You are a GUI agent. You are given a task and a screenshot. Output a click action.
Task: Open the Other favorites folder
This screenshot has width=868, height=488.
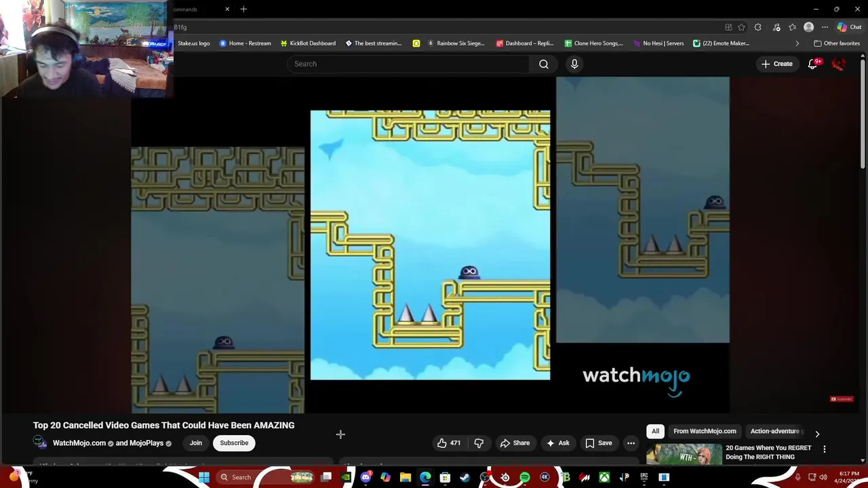point(837,43)
